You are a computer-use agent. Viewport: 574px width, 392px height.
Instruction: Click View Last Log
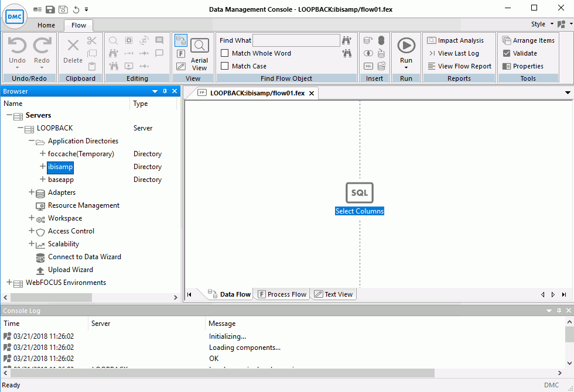(x=454, y=53)
